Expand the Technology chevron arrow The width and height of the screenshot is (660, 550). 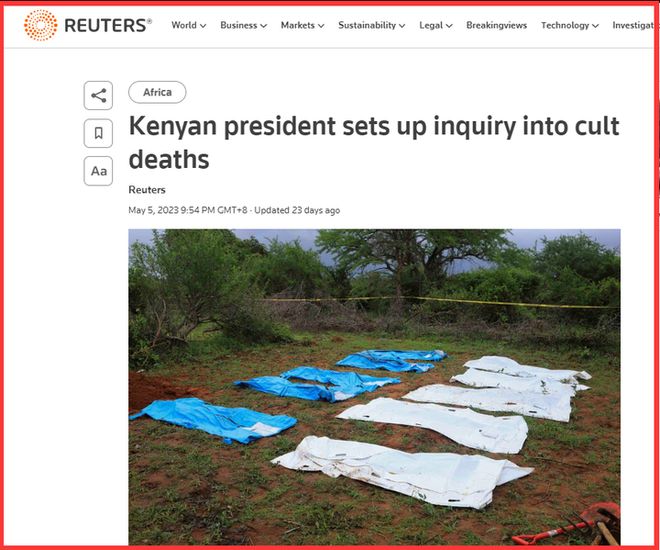pyautogui.click(x=595, y=26)
